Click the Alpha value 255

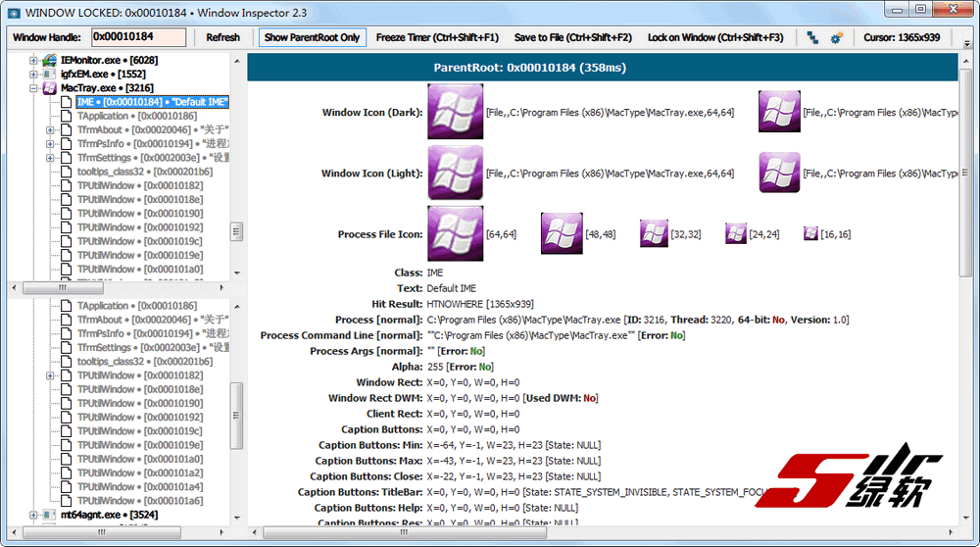click(435, 367)
